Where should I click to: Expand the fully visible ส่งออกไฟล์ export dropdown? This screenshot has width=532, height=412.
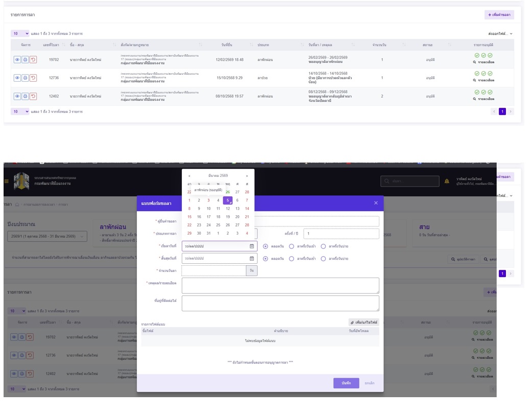tap(500, 34)
